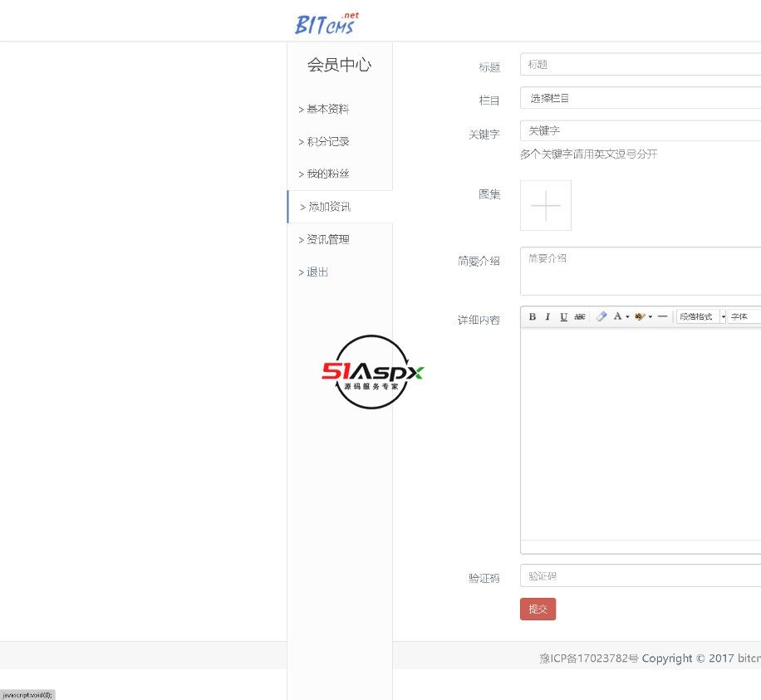Open 资讯管理 in member sidebar
Viewport: 761px width, 700px height.
click(327, 240)
